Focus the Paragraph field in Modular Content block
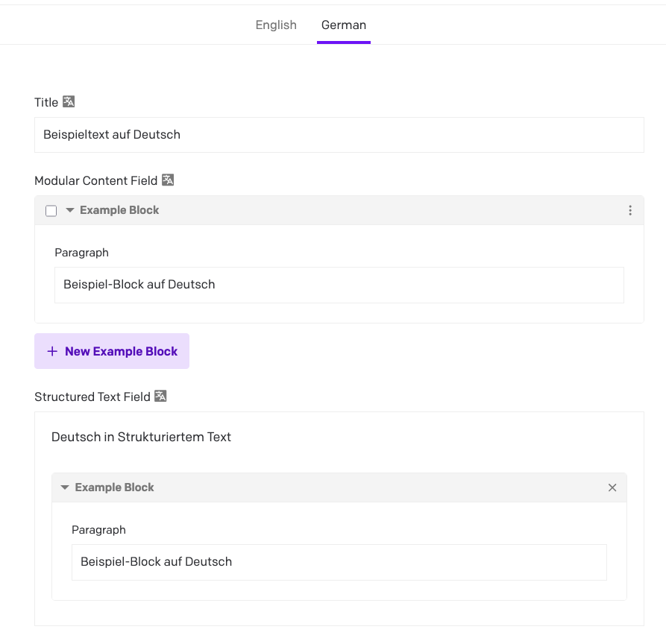 (339, 285)
